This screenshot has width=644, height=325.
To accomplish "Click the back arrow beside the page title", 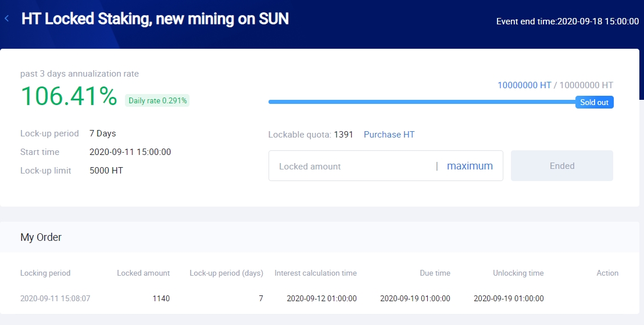I will (7, 19).
